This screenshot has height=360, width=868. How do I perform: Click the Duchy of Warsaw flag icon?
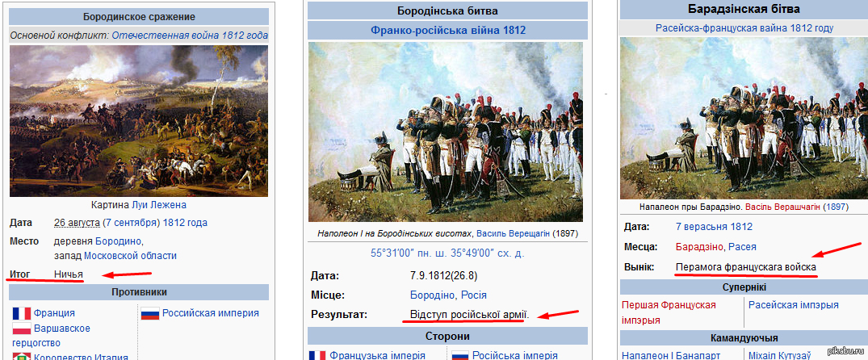coord(22,329)
